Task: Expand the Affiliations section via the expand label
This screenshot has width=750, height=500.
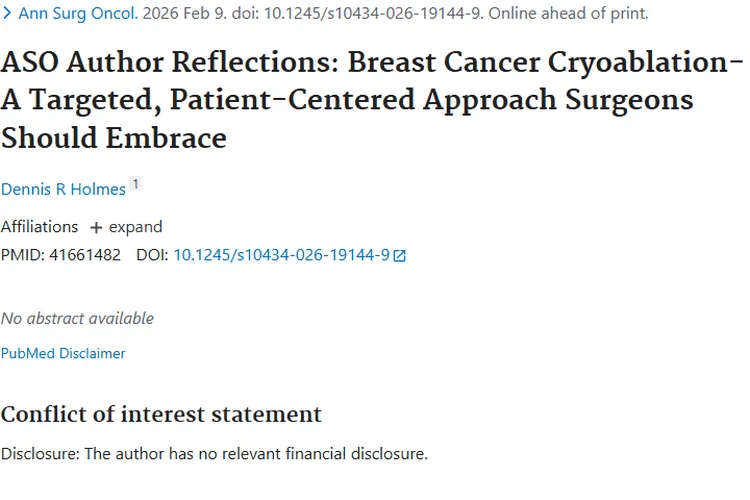Action: [135, 227]
